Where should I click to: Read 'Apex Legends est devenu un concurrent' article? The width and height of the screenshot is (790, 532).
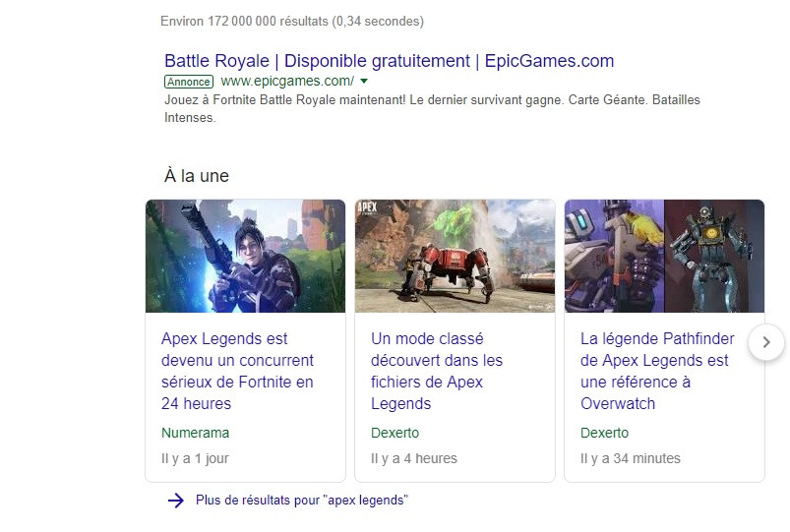tap(237, 371)
